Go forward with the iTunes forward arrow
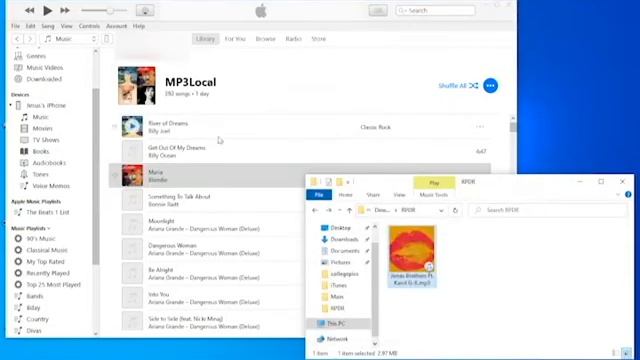 (x=29, y=39)
